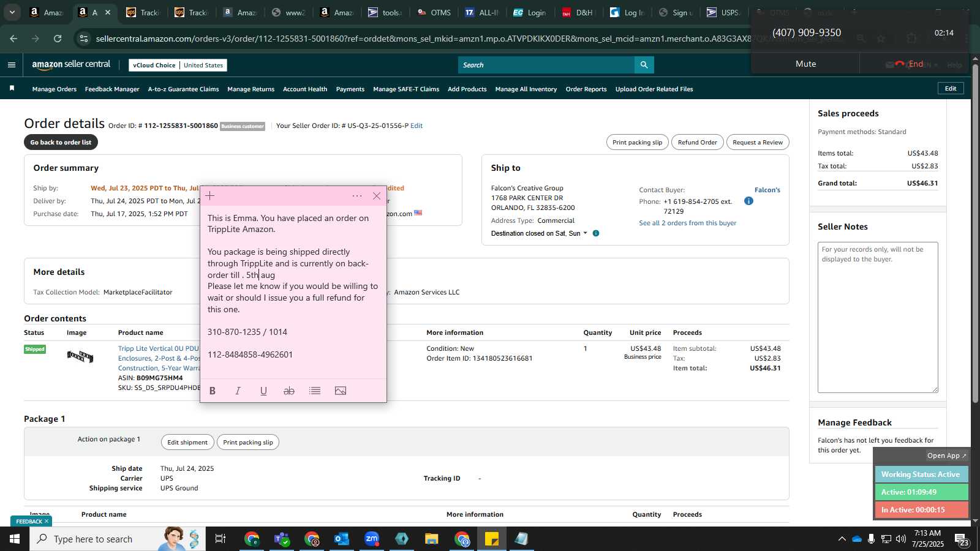Click Edit shipment button
Viewport: 980px width, 551px height.
tap(187, 443)
